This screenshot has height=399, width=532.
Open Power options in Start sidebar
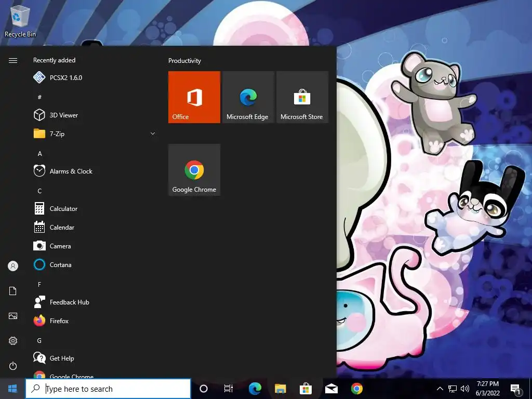tap(13, 366)
